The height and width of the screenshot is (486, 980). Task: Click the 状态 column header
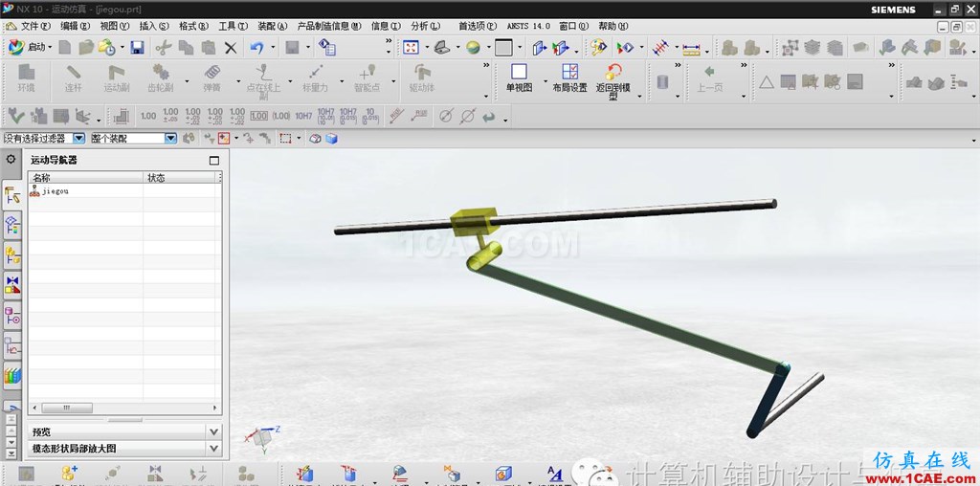[x=180, y=178]
